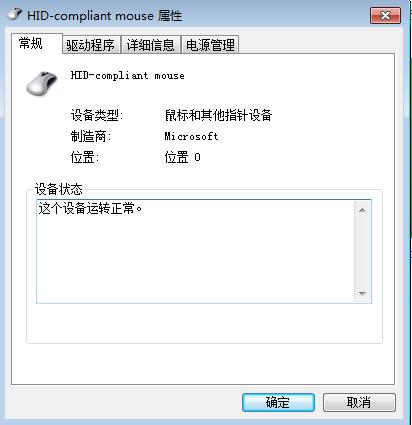Open the 驱动程序 tab
The width and height of the screenshot is (412, 425).
(91, 45)
